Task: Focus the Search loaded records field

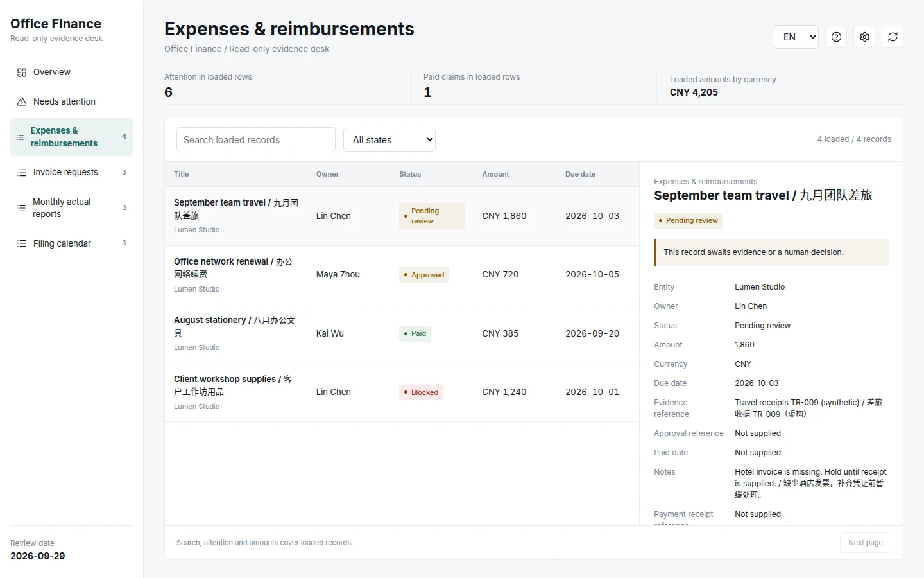Action: (256, 139)
